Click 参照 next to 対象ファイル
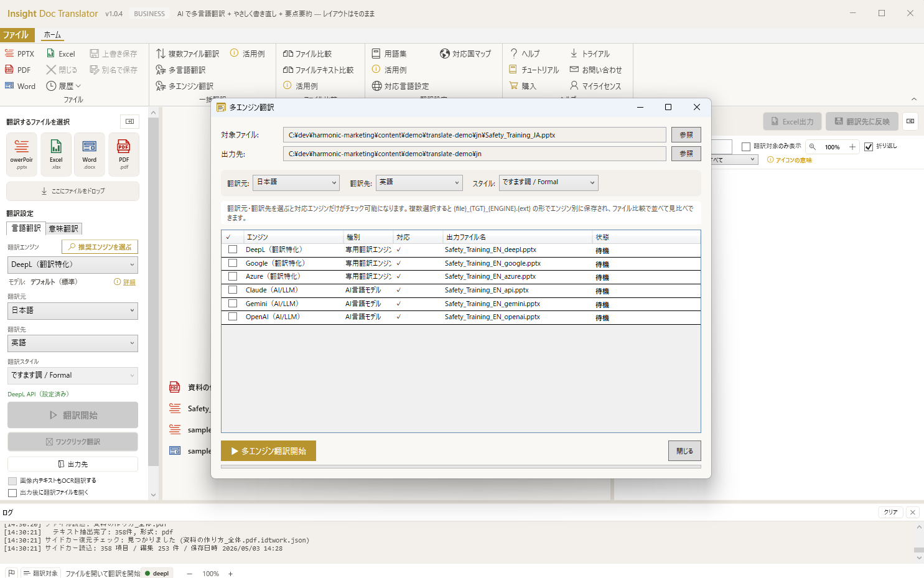 tap(686, 135)
